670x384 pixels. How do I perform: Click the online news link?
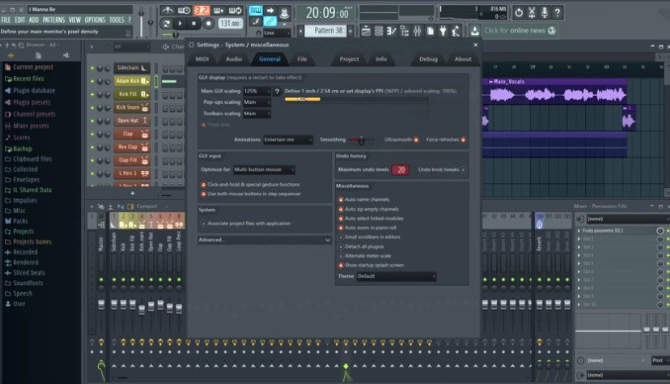[x=514, y=30]
